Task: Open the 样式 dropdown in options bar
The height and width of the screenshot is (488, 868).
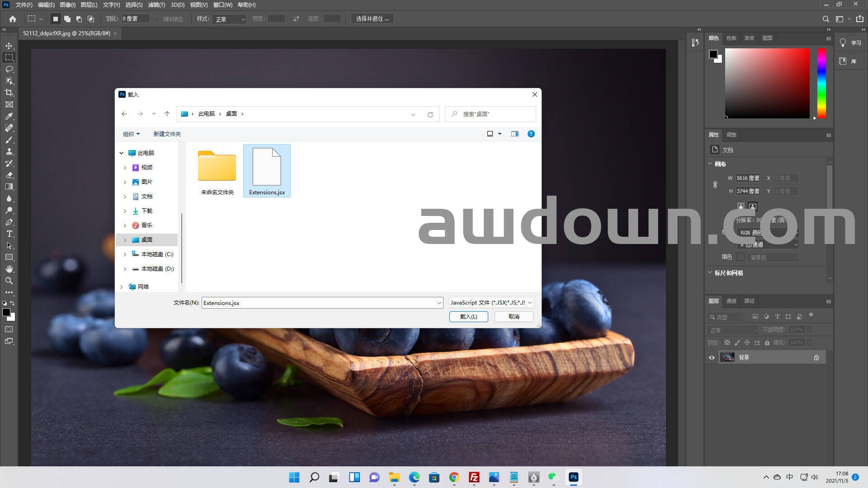Action: [230, 19]
